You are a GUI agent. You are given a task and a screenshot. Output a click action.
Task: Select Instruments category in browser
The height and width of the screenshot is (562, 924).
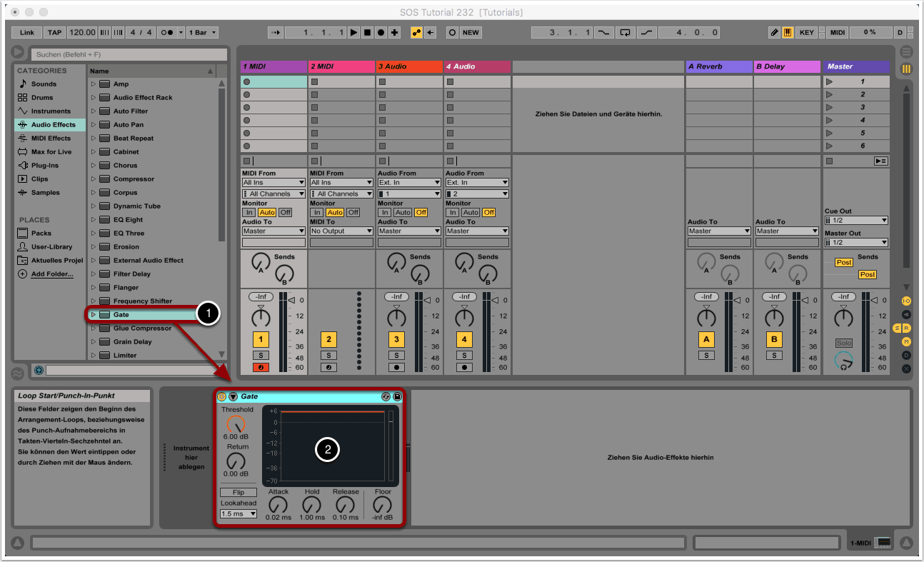tap(50, 111)
